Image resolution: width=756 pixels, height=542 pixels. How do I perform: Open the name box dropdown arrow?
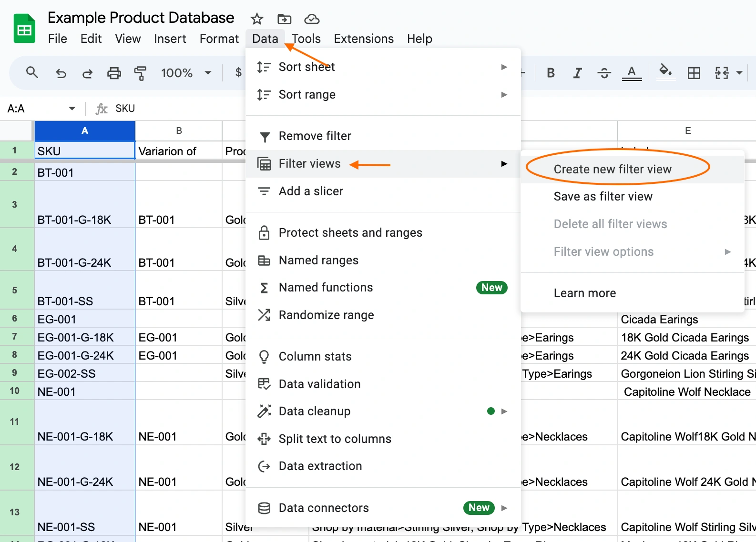(72, 109)
